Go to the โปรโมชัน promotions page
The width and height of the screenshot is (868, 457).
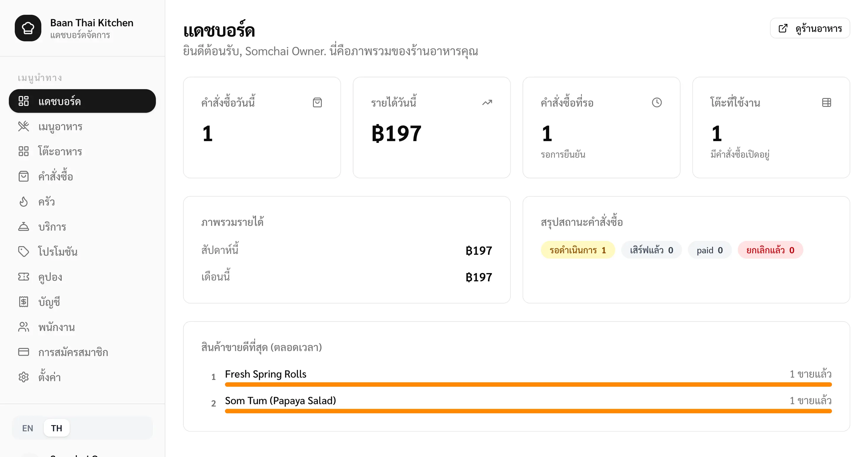[82, 252]
